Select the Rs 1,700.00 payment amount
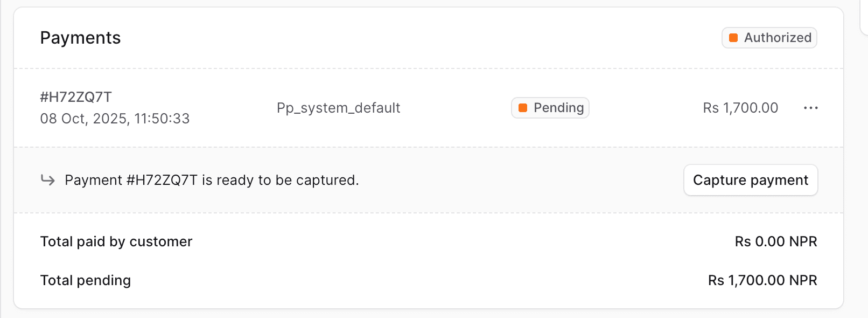868x318 pixels. [x=740, y=108]
